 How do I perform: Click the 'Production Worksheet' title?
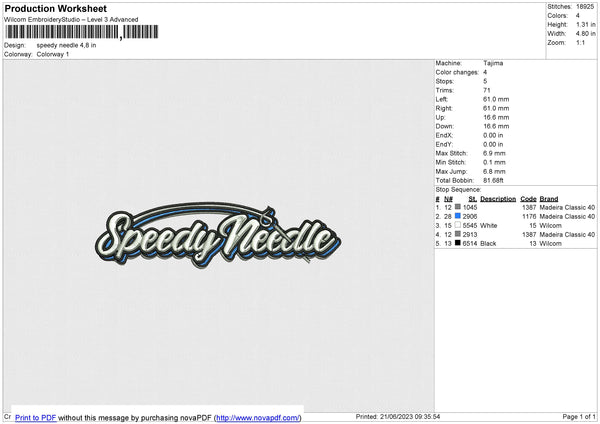(55, 8)
